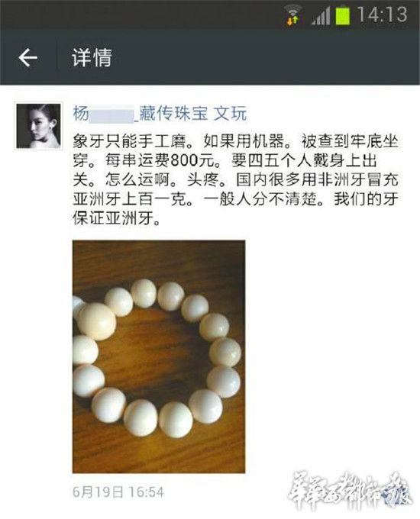Tap the data transfer arrows under Wi-Fi
Viewport: 420px width, 519px height.
(x=292, y=21)
